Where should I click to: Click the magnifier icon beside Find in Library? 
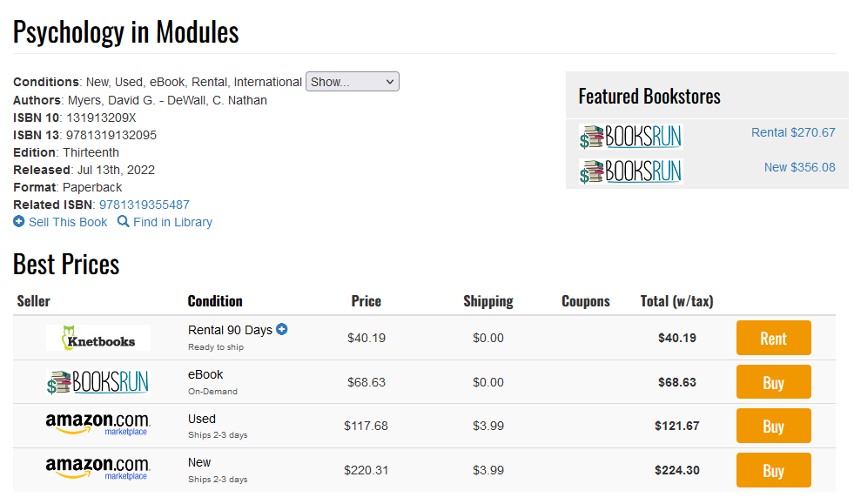click(124, 222)
